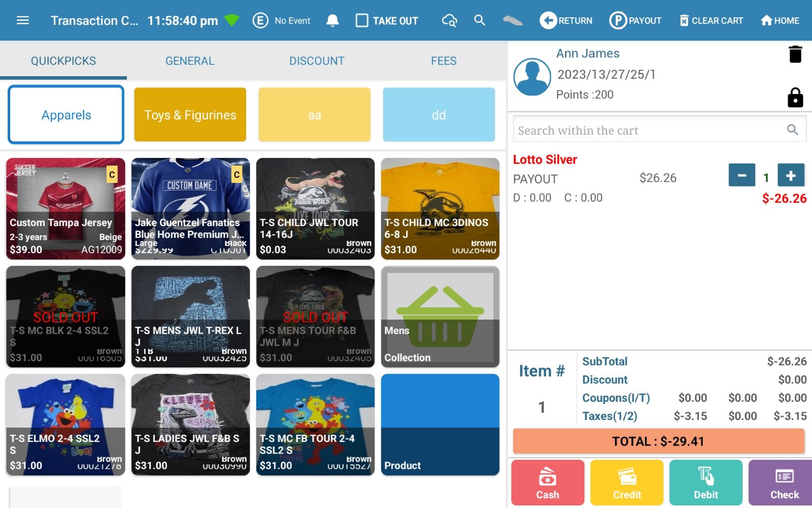Open the Fees tab
Viewport: 812px width, 508px height.
[444, 61]
